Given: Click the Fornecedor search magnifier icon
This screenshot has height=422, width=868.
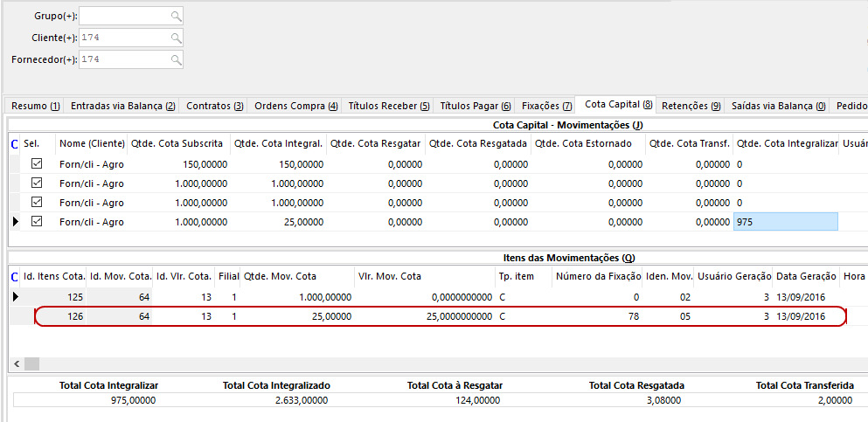Looking at the screenshot, I should pos(177,59).
